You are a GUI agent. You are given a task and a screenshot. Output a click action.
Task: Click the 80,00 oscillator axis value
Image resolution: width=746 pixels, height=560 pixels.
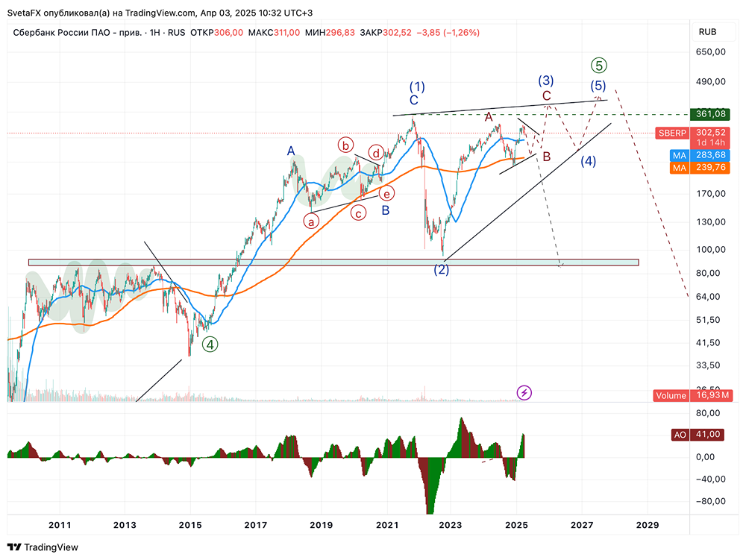708,412
